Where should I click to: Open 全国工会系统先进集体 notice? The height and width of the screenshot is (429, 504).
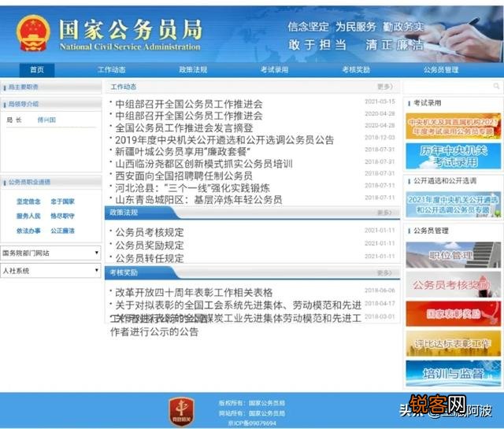[x=238, y=305]
